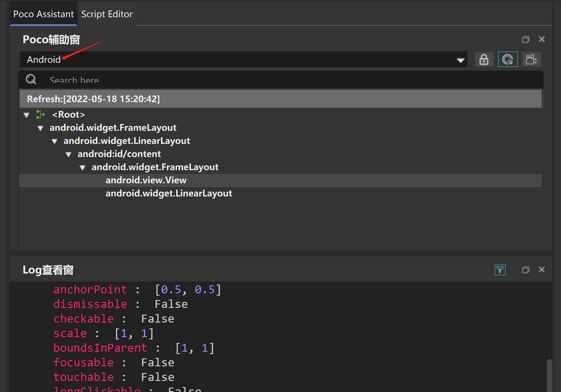The width and height of the screenshot is (561, 392).
Task: Collapse the top android.widget.FrameLayout node
Action: coord(41,128)
